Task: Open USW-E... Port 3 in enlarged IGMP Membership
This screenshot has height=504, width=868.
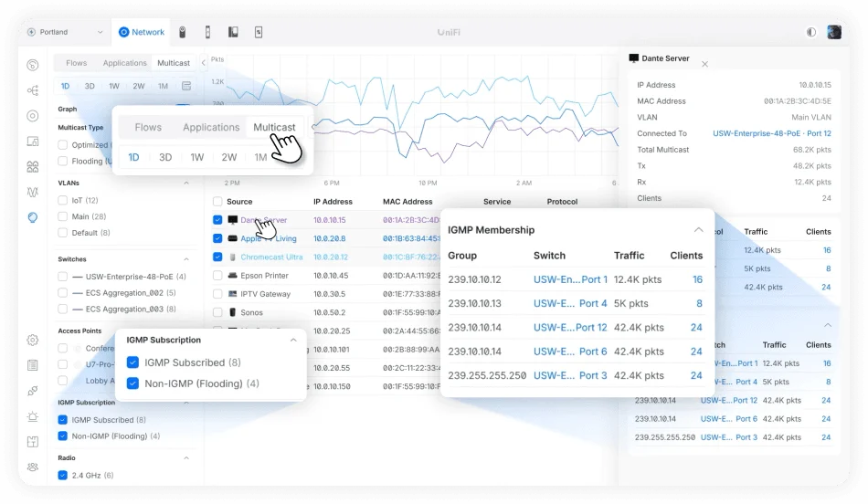Action: coord(570,375)
